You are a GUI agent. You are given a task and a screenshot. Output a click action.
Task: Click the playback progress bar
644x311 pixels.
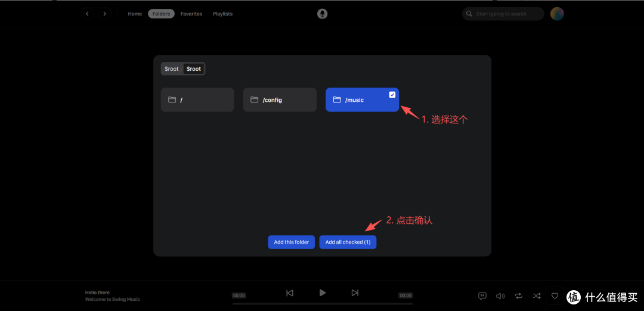323,304
